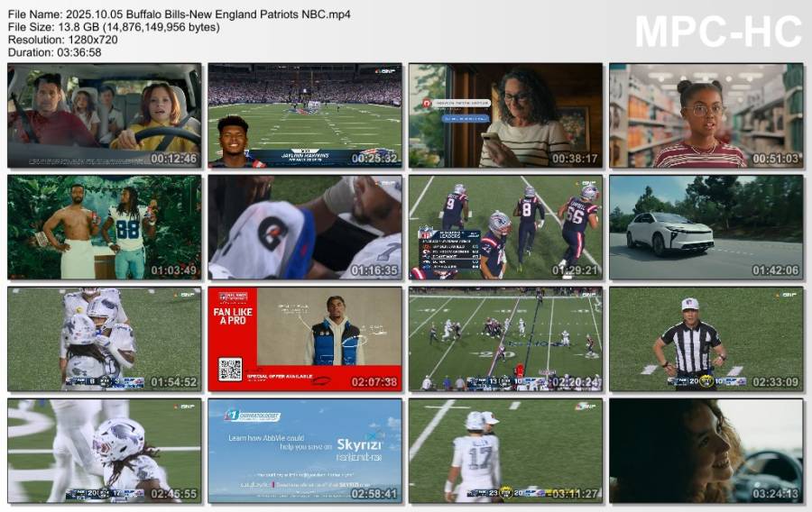Select the Gatorade towel close-up thumbnail
812x512 pixels.
305,226
